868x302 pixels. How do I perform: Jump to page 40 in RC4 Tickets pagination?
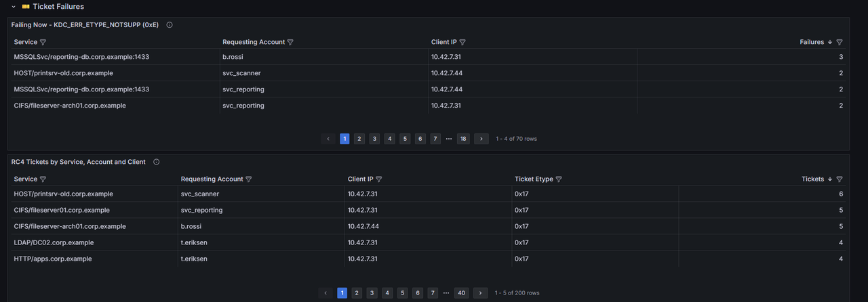click(x=462, y=293)
